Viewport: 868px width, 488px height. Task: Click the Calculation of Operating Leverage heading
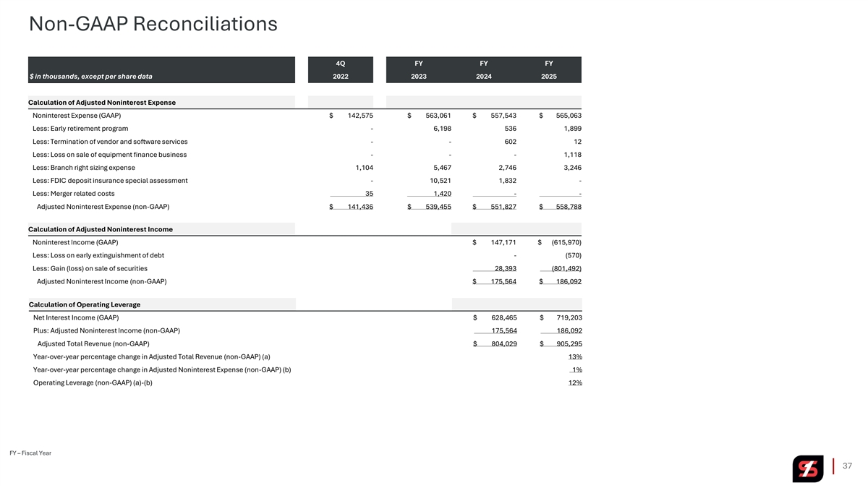(x=85, y=304)
